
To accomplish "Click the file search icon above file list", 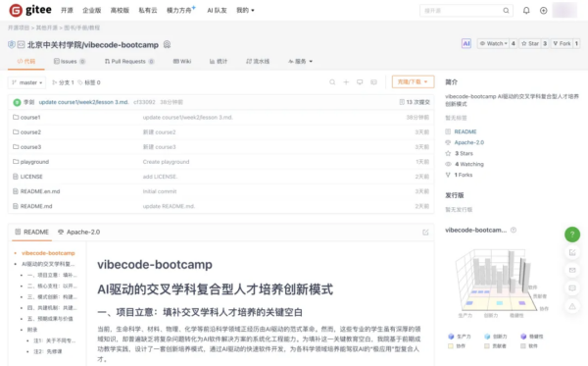I will (x=332, y=81).
